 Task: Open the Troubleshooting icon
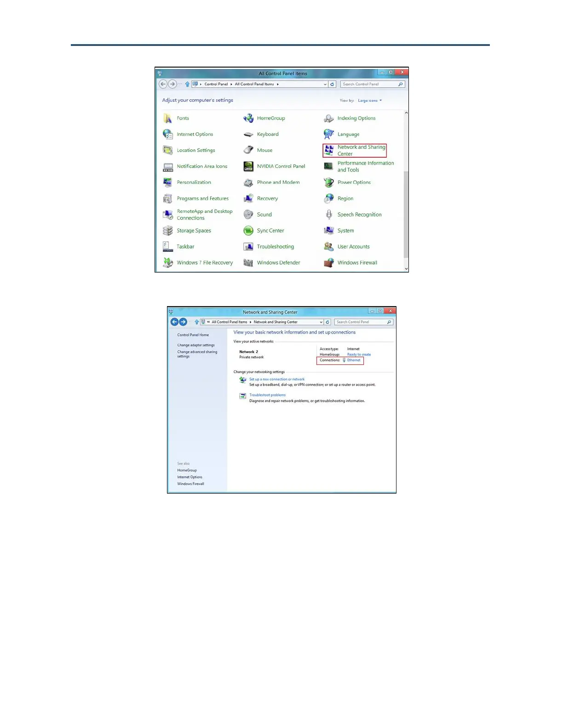pyautogui.click(x=248, y=247)
